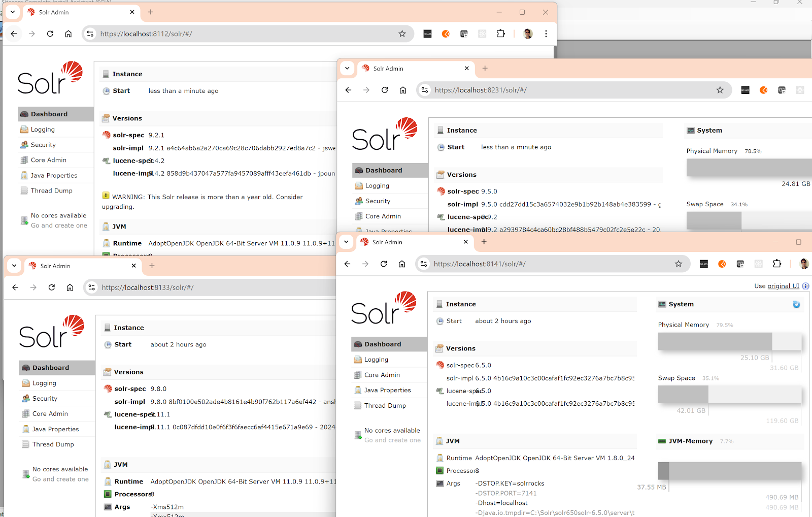Go back in the localhost:8141 window
This screenshot has width=812, height=517.
[347, 264]
